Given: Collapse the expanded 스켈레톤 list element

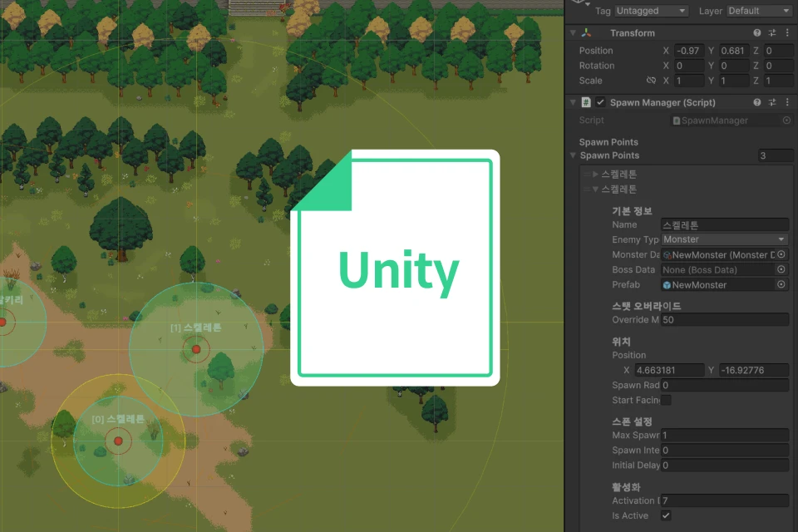Looking at the screenshot, I should (x=595, y=189).
